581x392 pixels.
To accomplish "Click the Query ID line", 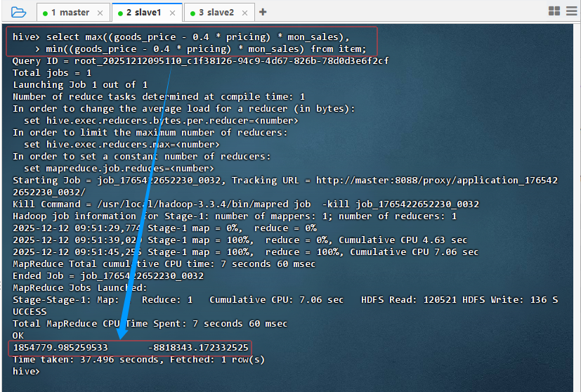I will 200,60.
